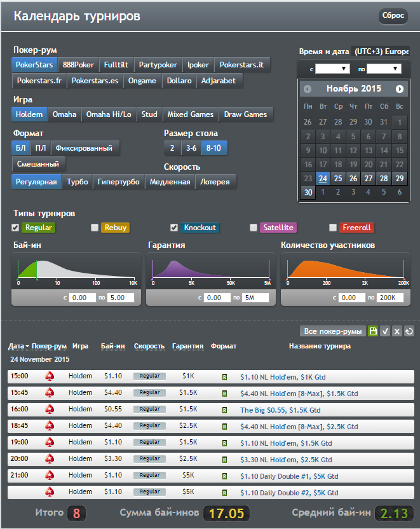Click green R icon in Daily Double #2 row
Screen dimensions: 420x529
point(224,493)
